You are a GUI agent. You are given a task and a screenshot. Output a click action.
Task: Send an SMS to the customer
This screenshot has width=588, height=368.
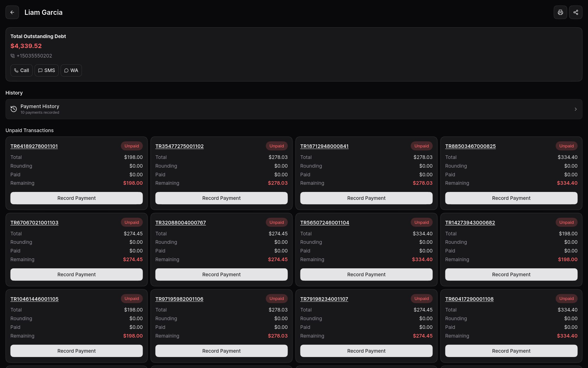click(46, 70)
